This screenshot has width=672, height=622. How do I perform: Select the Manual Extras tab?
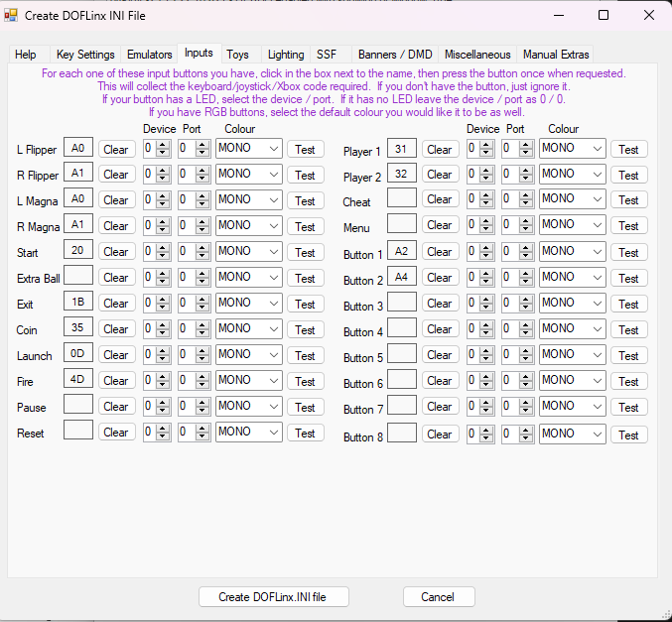point(556,55)
